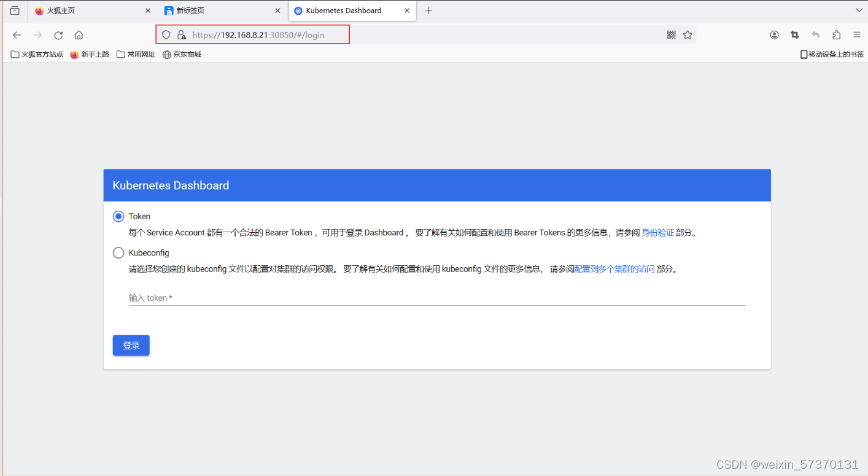Expand the list all tabs chevron
The width and height of the screenshot is (868, 476).
(859, 10)
